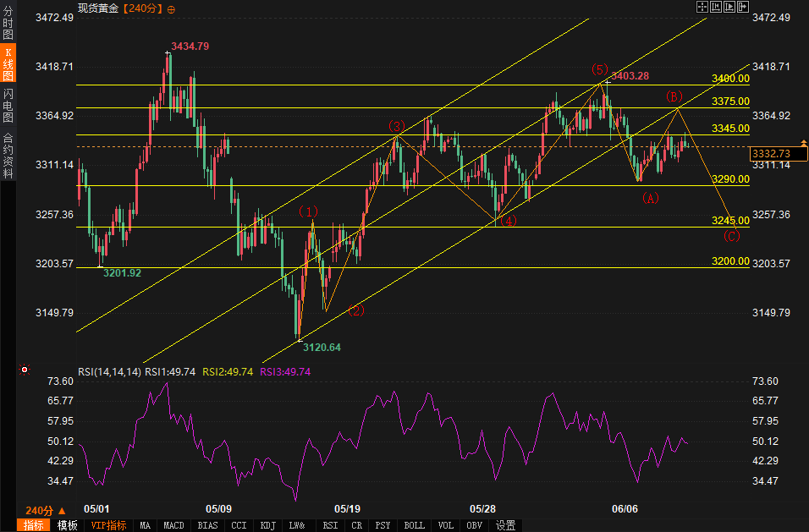Switch to the 模板 bottom tab
The width and height of the screenshot is (809, 532).
(67, 525)
